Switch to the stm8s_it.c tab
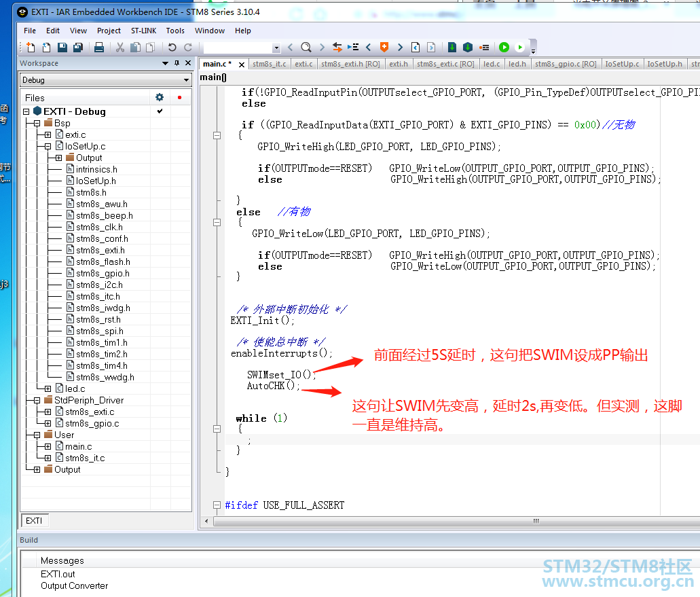 click(x=269, y=64)
